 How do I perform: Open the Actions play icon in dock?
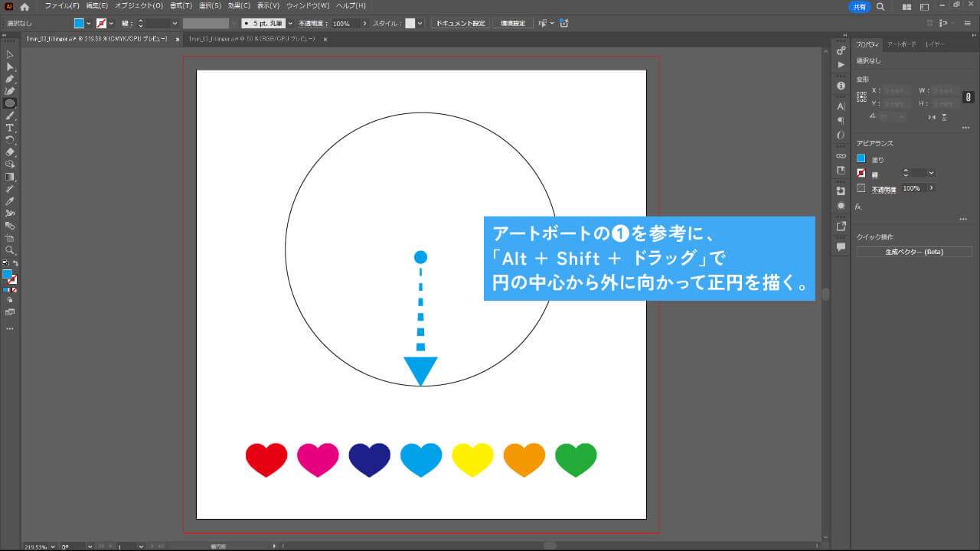tap(841, 65)
